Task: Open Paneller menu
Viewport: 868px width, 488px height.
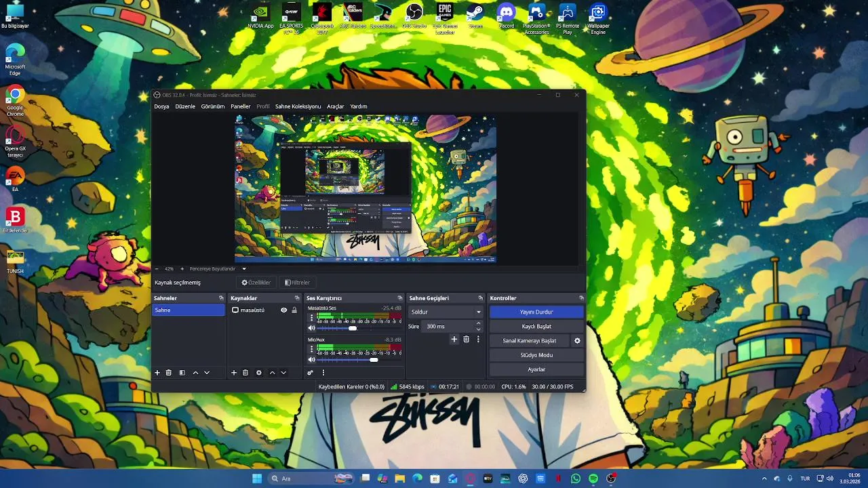Action: click(x=241, y=106)
